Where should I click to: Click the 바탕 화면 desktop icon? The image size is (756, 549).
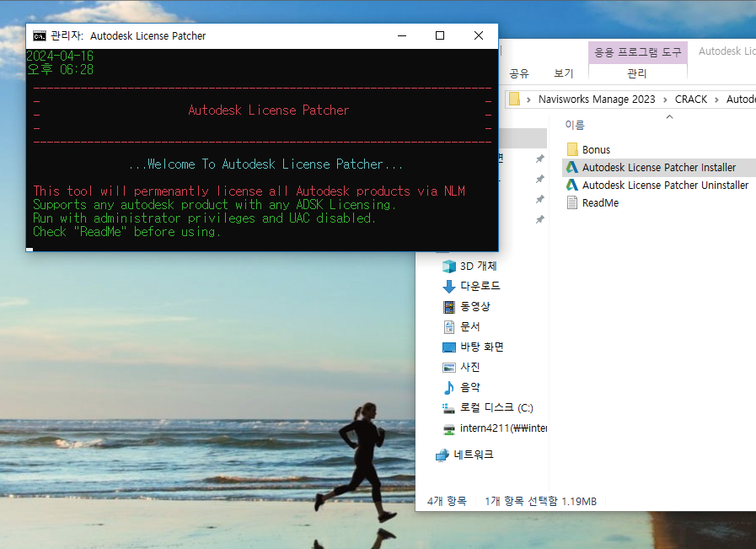tap(449, 347)
